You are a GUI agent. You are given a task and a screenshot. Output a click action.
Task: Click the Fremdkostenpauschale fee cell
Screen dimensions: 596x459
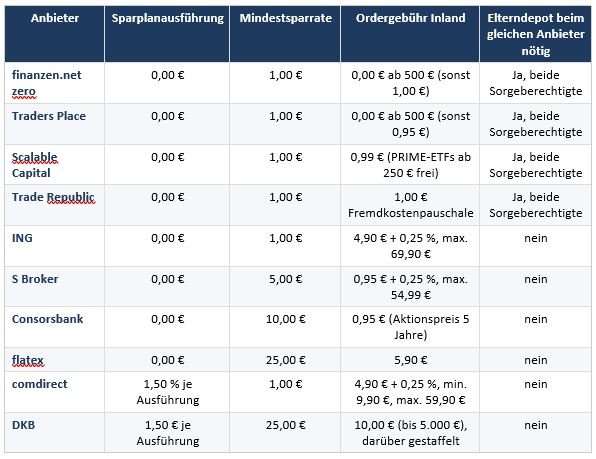(x=410, y=205)
